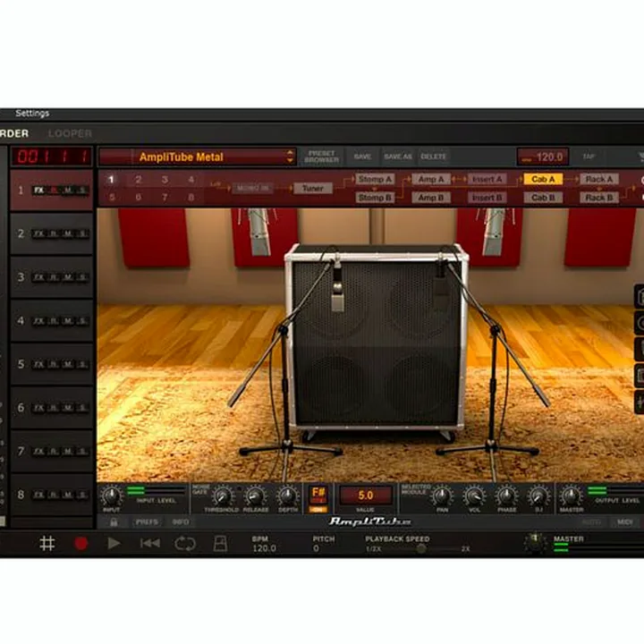Image resolution: width=644 pixels, height=644 pixels.
Task: Open the Rack B module
Action: pos(598,198)
